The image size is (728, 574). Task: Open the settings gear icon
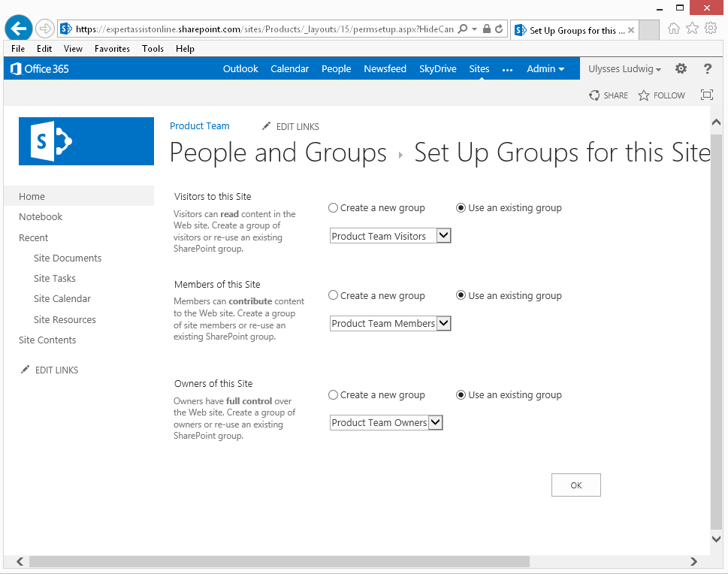681,68
